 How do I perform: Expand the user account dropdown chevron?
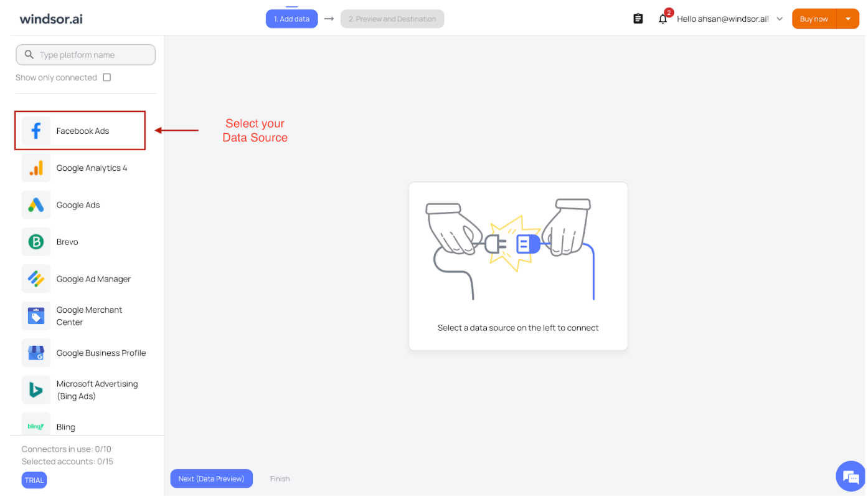click(x=780, y=19)
